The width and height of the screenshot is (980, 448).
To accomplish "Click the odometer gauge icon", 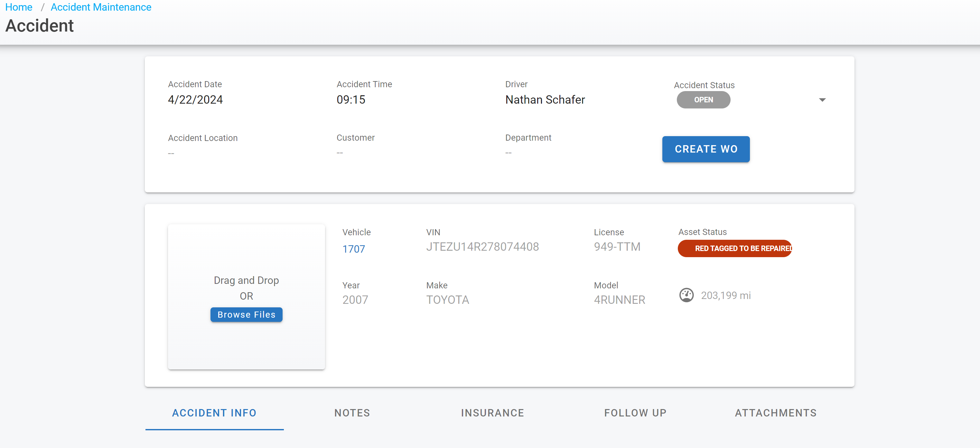I will (686, 295).
